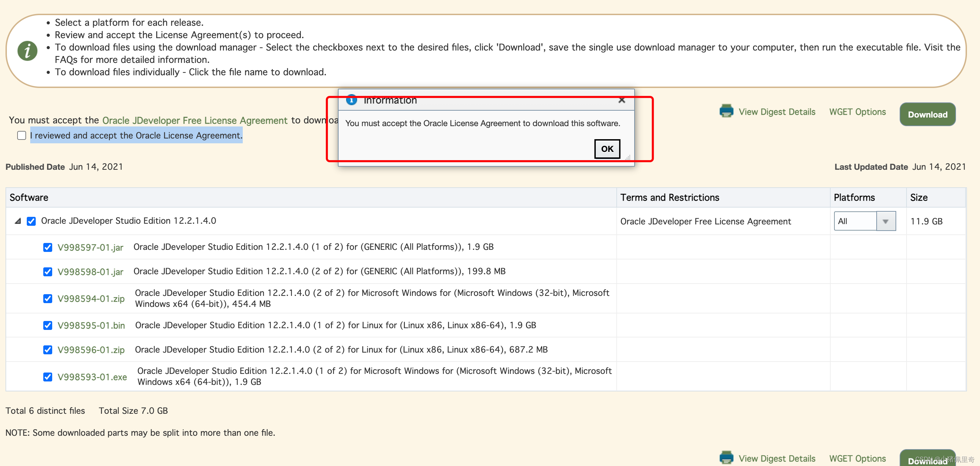Open the Platforms dropdown arrow

point(886,221)
